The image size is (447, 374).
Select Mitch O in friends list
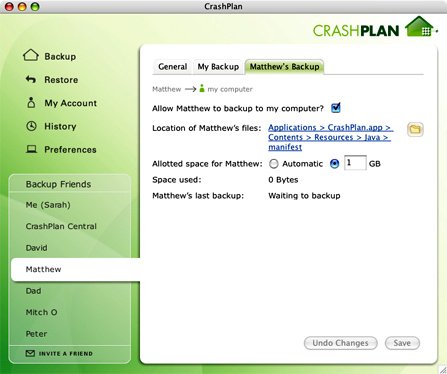click(41, 312)
